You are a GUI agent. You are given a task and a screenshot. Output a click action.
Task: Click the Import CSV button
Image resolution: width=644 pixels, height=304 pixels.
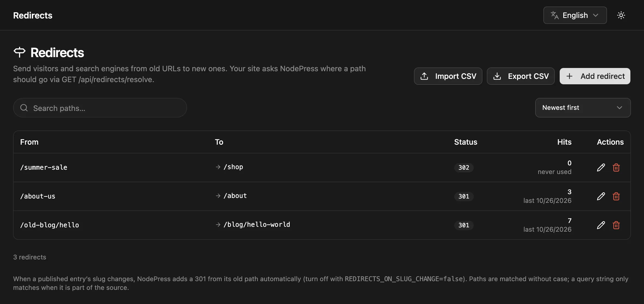click(448, 76)
